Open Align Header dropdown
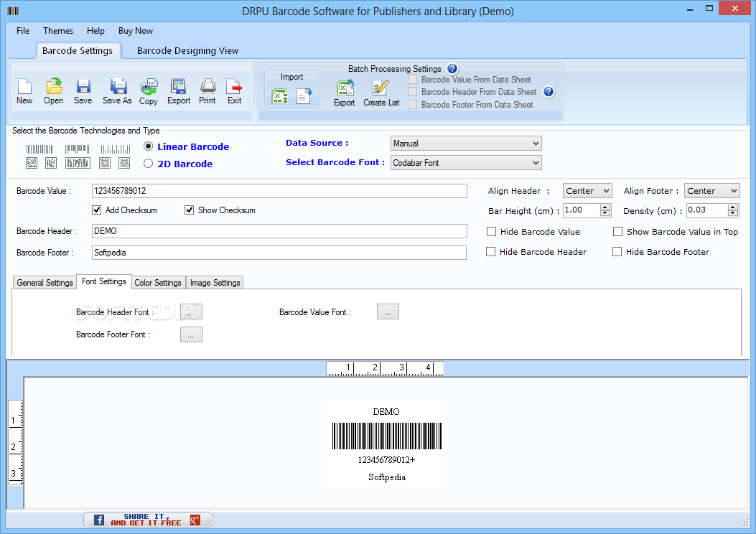756x534 pixels. click(x=587, y=191)
